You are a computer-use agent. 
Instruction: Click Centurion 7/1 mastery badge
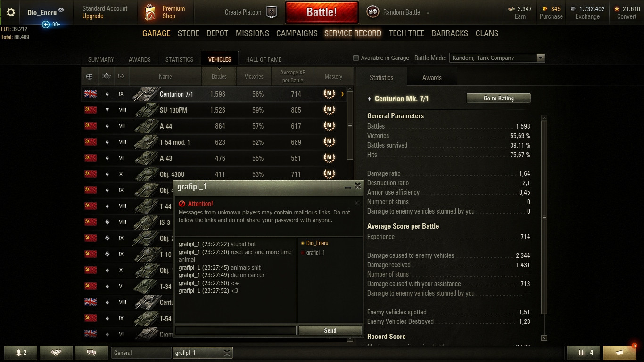[x=329, y=94]
